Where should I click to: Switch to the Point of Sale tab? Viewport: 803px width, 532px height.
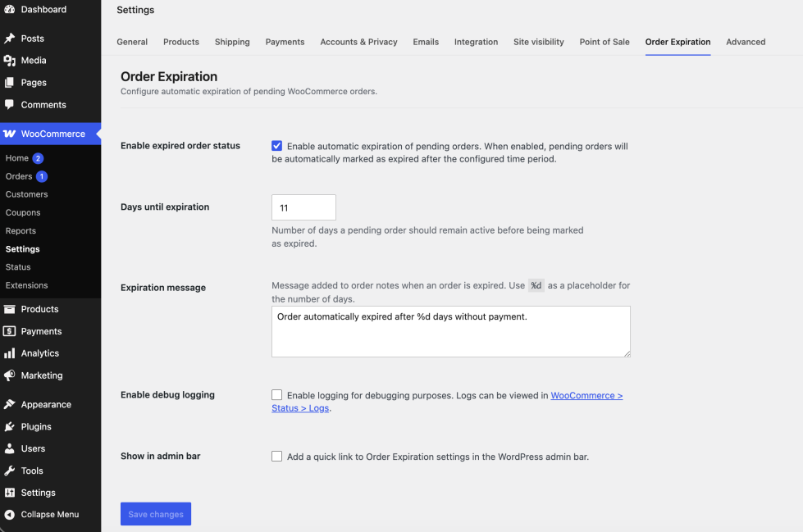click(x=605, y=42)
